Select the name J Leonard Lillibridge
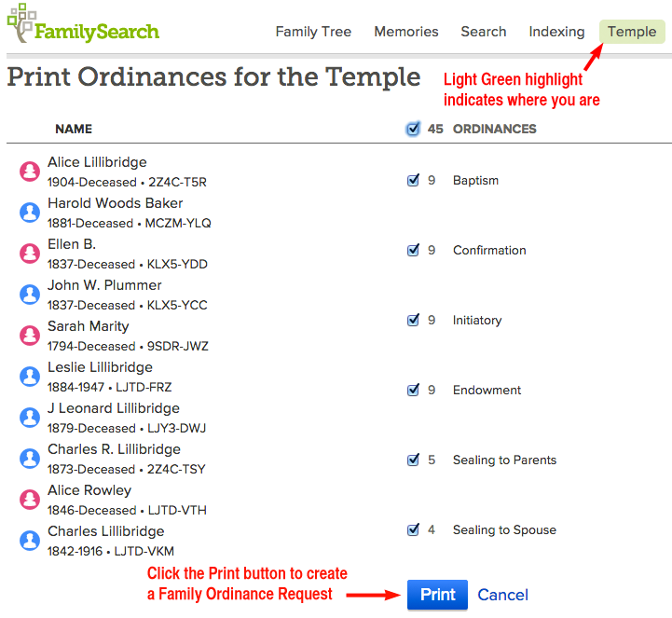Viewport: 672px width, 618px height. (114, 408)
